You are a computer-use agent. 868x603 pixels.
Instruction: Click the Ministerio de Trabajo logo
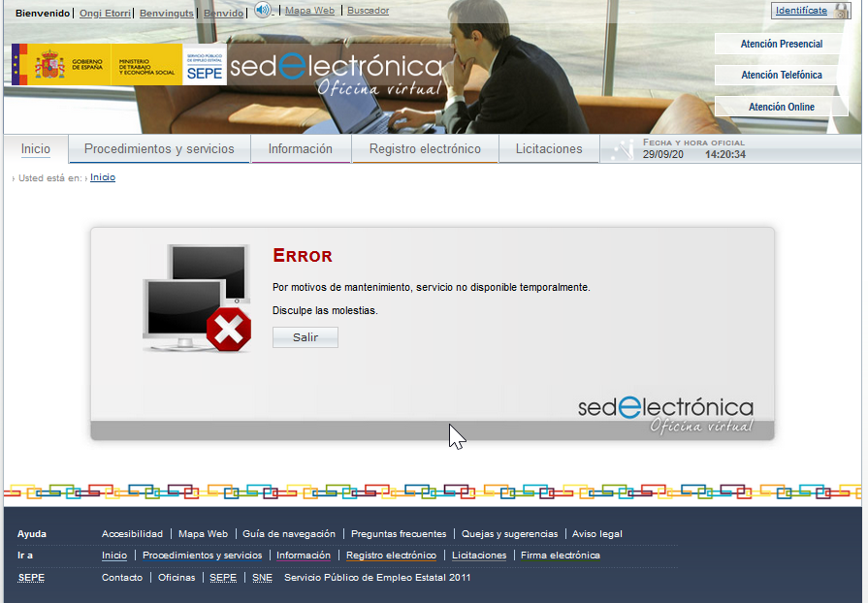point(146,65)
